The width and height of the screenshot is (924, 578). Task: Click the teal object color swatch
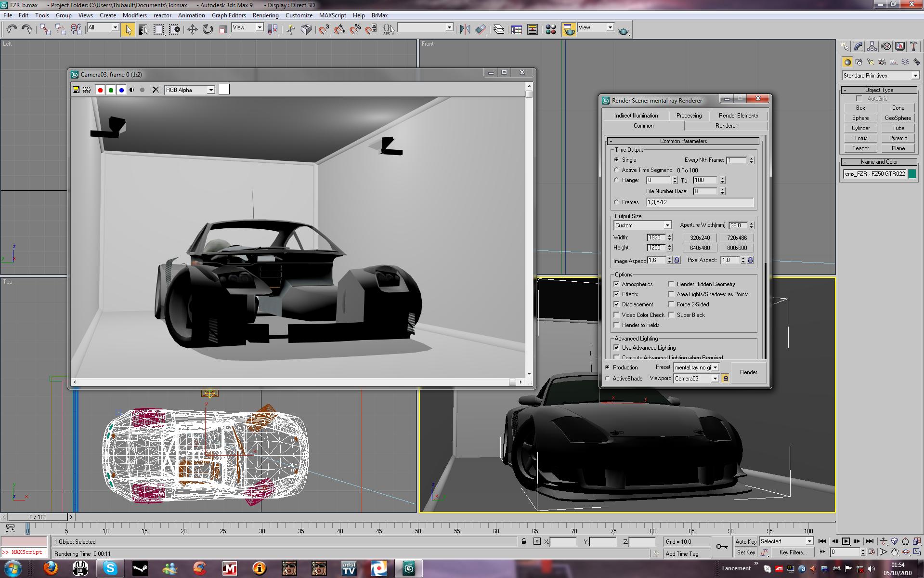(x=911, y=174)
